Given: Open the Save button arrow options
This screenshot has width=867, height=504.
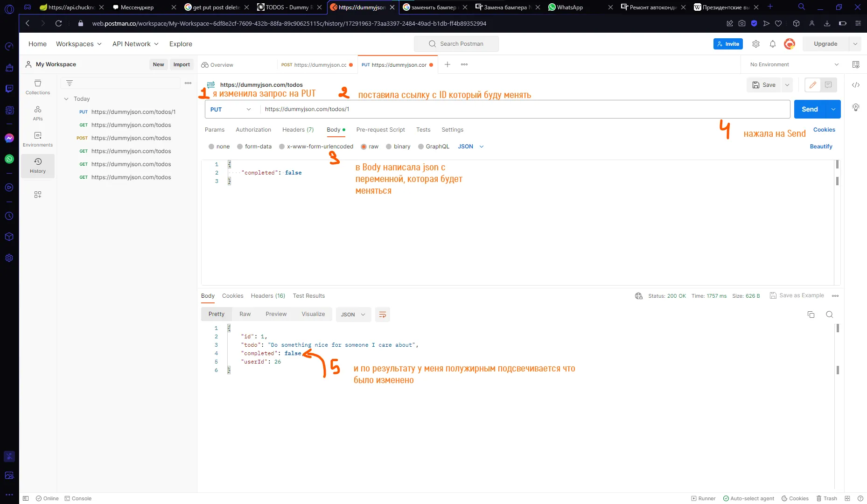Looking at the screenshot, I should tap(787, 85).
